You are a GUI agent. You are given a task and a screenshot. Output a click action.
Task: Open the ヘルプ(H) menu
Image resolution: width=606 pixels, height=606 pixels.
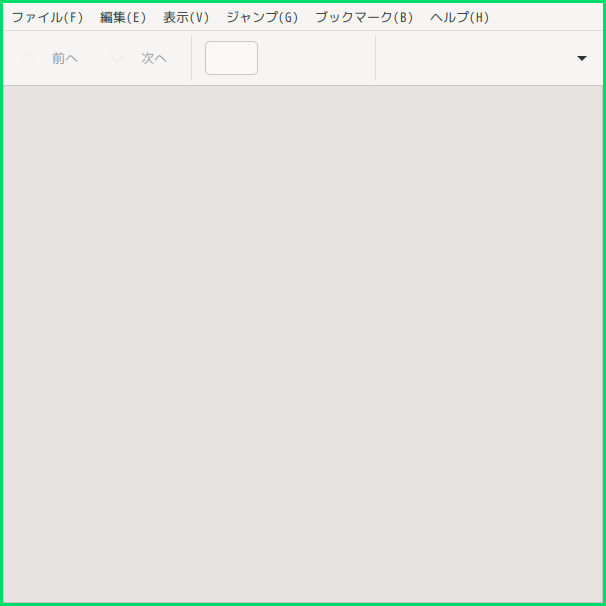coord(460,17)
